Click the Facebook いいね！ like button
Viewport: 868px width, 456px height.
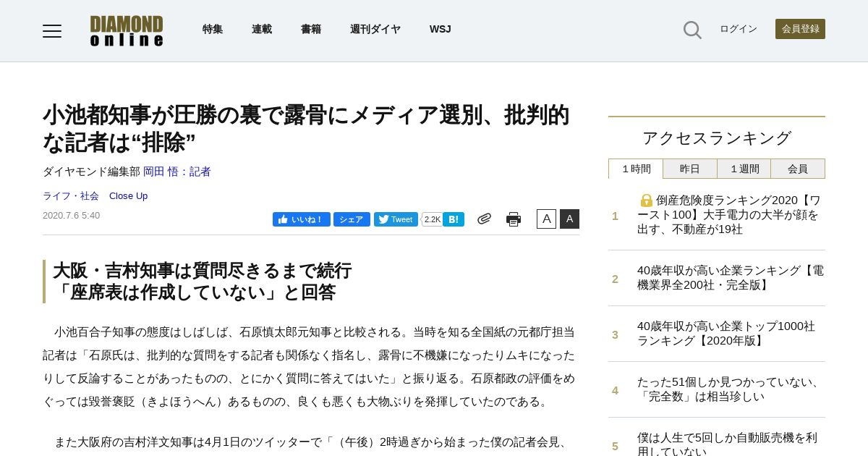click(x=302, y=219)
